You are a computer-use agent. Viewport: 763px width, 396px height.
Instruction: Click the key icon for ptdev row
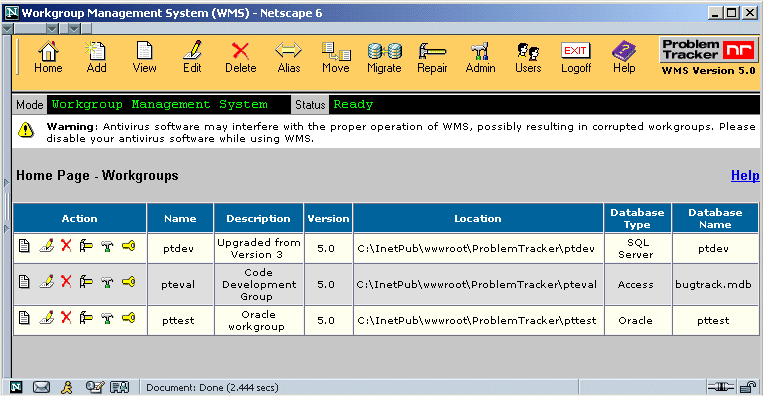point(128,246)
